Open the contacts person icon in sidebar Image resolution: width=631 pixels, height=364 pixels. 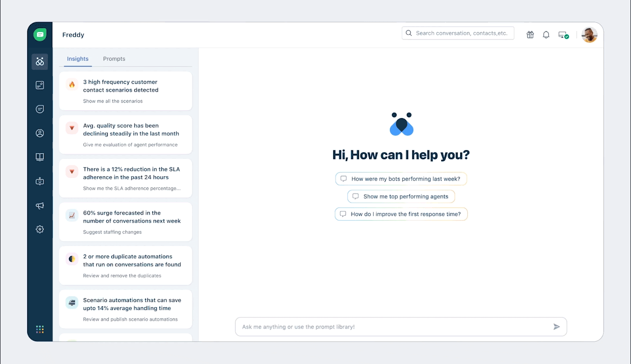point(40,133)
